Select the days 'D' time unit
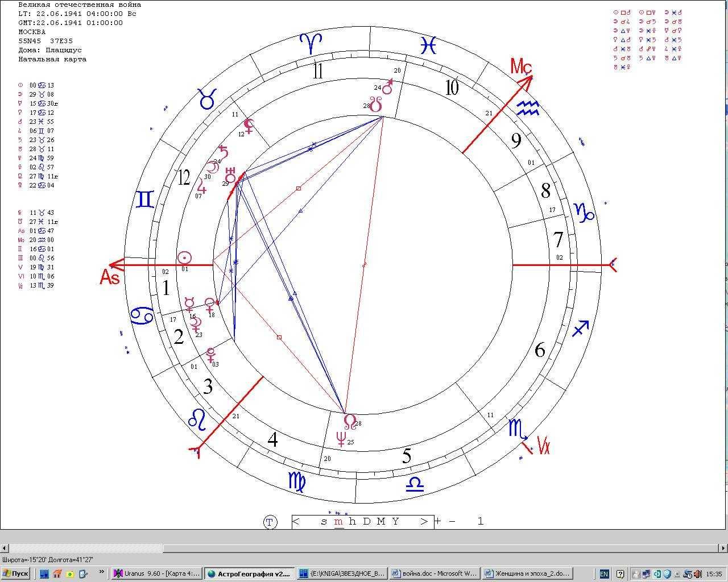 coord(367,522)
